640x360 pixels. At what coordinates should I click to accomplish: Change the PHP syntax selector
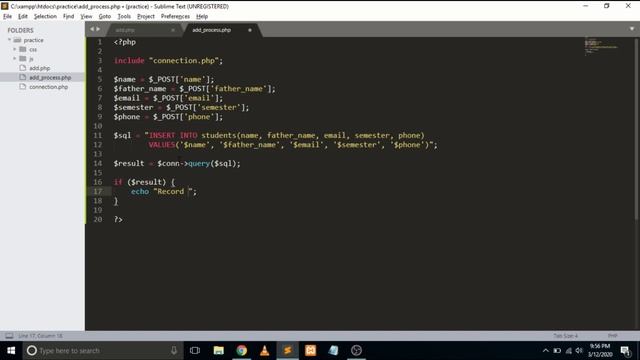coord(612,336)
